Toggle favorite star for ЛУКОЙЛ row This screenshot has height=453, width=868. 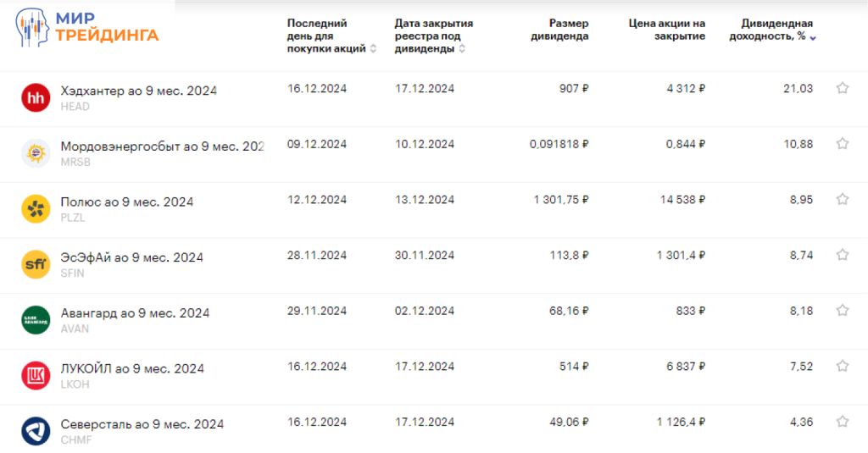click(x=843, y=366)
